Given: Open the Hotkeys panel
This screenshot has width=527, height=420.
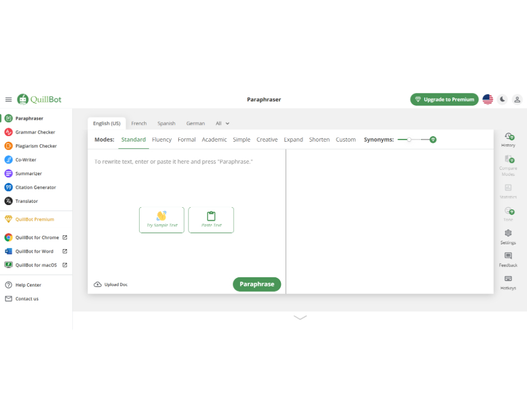Looking at the screenshot, I should (508, 283).
